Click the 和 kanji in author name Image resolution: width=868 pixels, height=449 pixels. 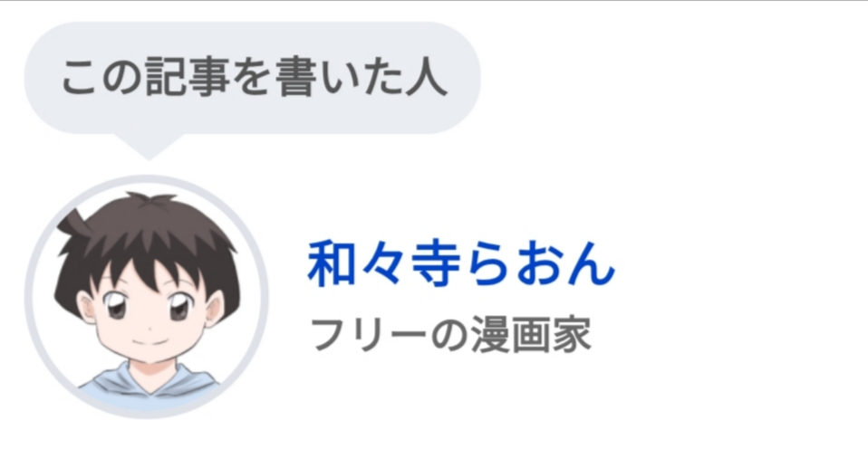pyautogui.click(x=333, y=263)
